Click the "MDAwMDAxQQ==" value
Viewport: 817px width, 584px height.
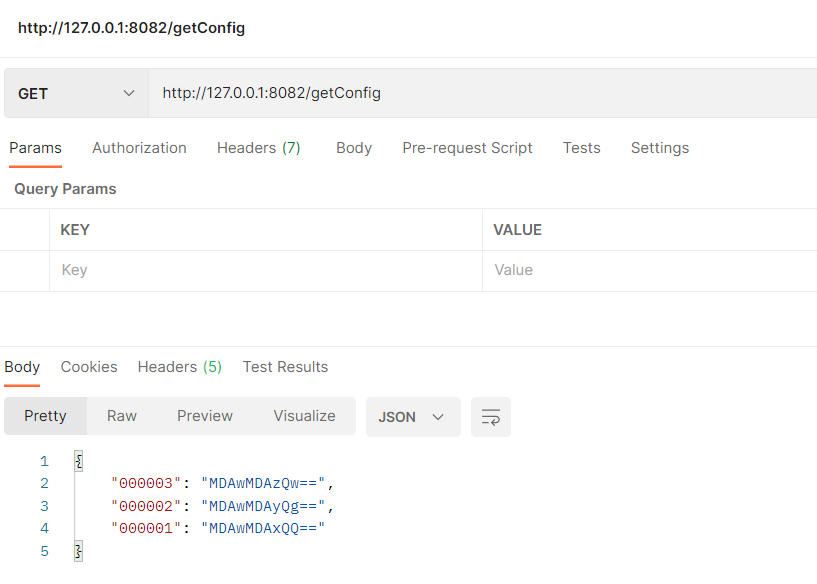point(263,528)
